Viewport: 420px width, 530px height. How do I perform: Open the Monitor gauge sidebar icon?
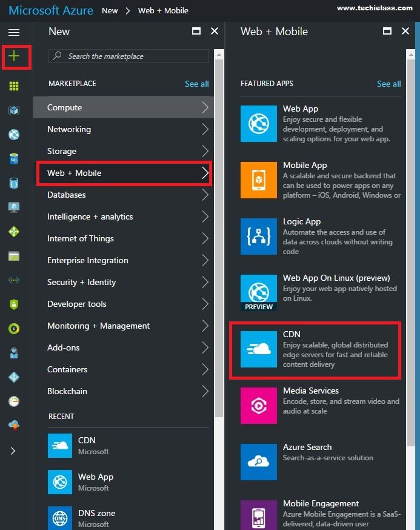(x=14, y=401)
